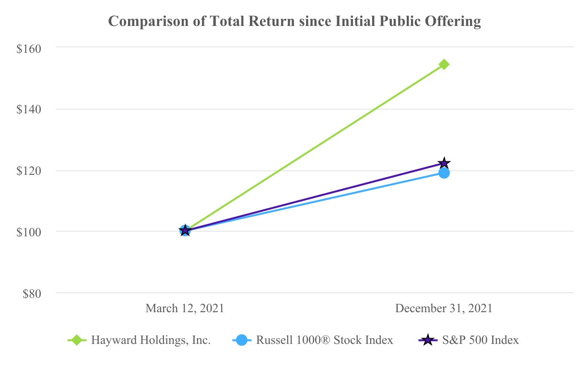This screenshot has width=588, height=365.
Task: Click the 'Hayward Holdings, Inc.' legend label
Action: (151, 340)
